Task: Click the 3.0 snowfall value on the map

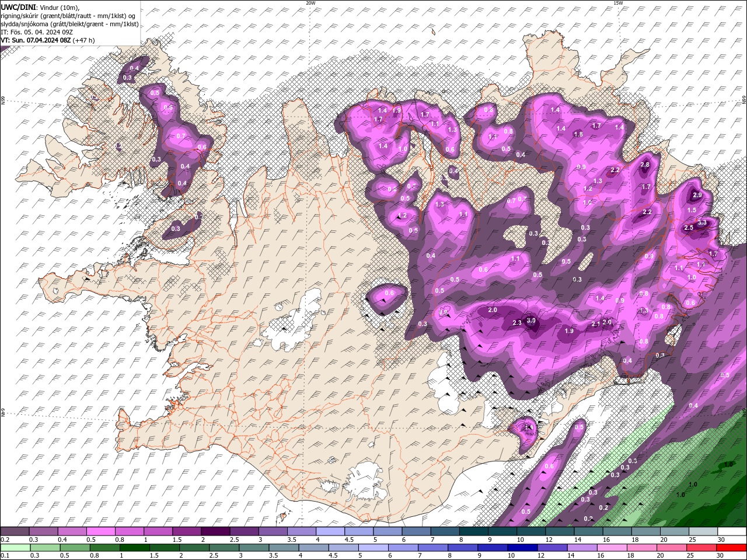Action: point(531,321)
